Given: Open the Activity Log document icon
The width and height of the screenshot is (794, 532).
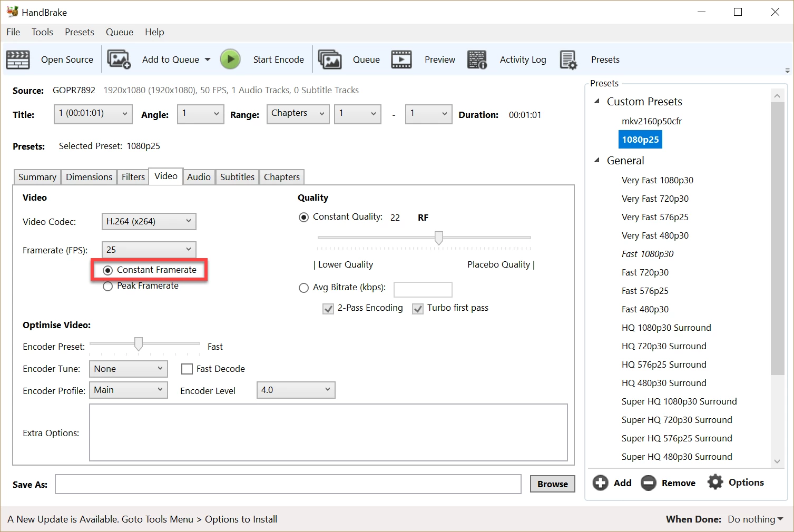Looking at the screenshot, I should pos(477,60).
